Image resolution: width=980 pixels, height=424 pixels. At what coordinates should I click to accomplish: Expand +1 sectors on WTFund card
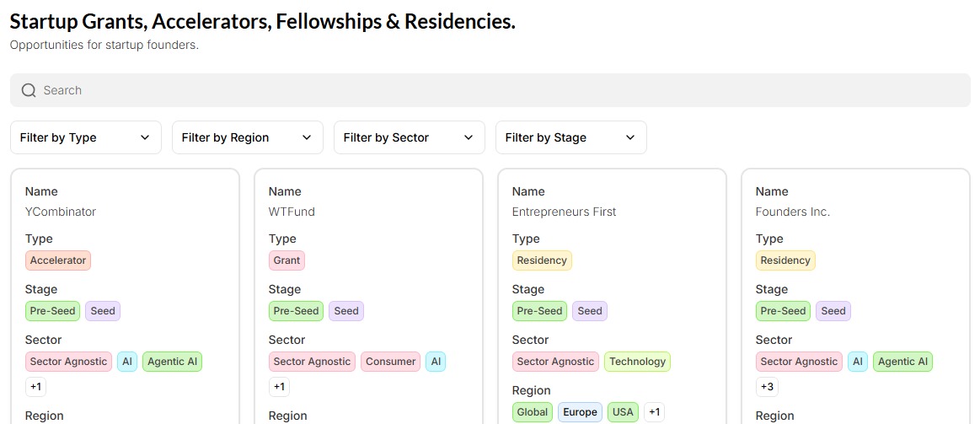coord(279,387)
